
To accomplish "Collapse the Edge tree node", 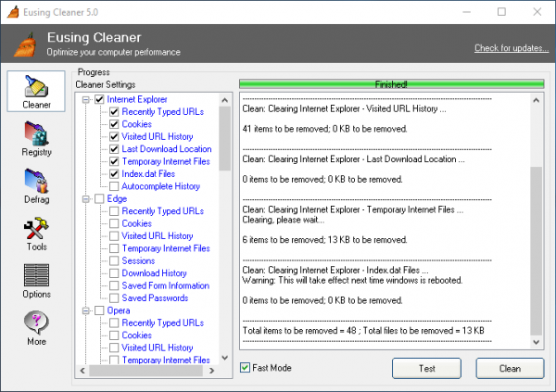I will pos(85,199).
